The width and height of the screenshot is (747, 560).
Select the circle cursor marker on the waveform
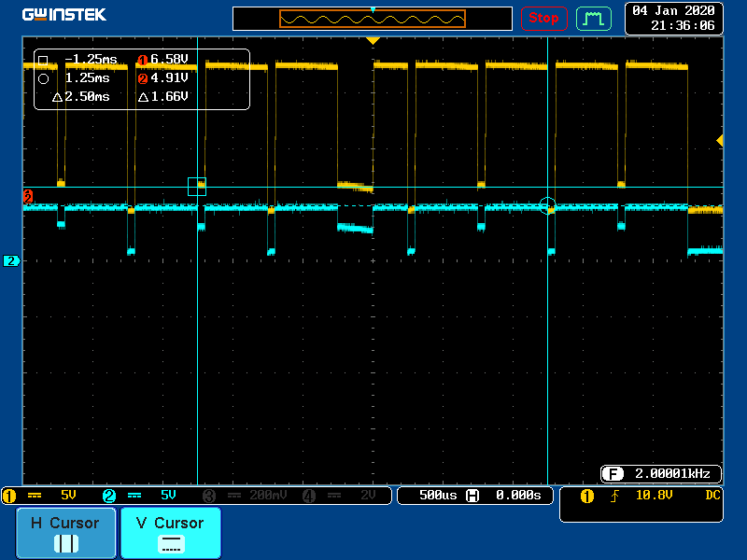coord(547,205)
